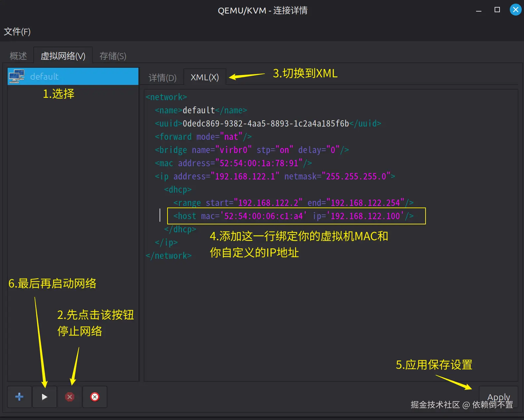Click the host mac line in XML
The height and width of the screenshot is (420, 524).
click(293, 216)
